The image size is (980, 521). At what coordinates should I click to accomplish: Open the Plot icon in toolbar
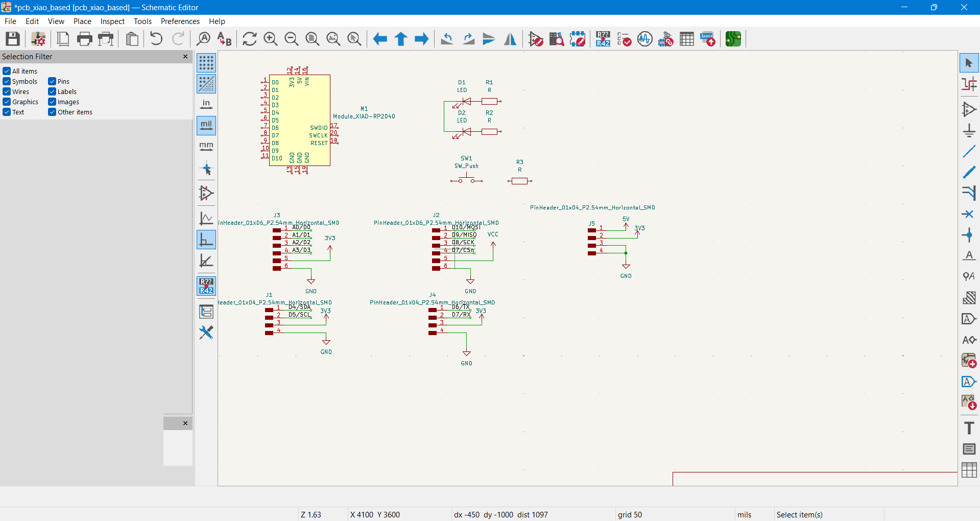pyautogui.click(x=106, y=39)
